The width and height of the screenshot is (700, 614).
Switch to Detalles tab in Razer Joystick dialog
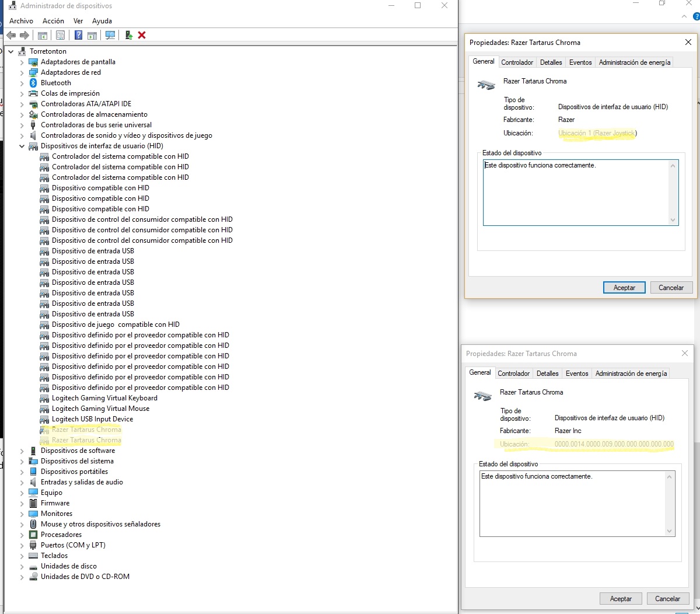click(551, 62)
